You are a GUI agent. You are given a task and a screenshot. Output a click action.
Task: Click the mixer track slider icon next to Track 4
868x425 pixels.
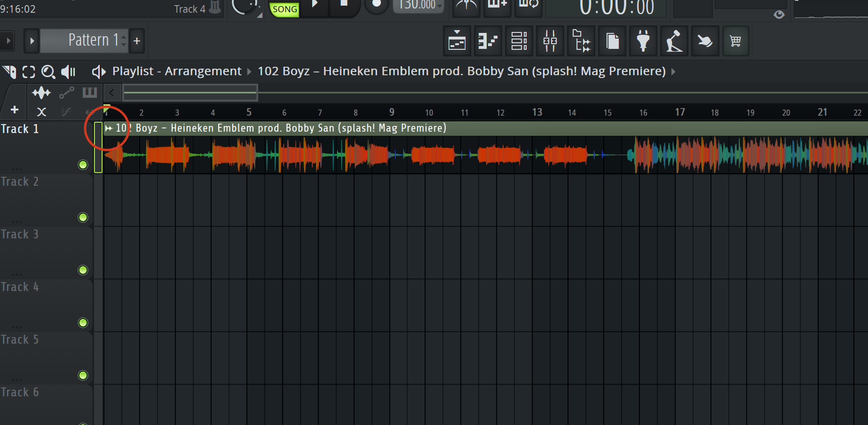(215, 7)
